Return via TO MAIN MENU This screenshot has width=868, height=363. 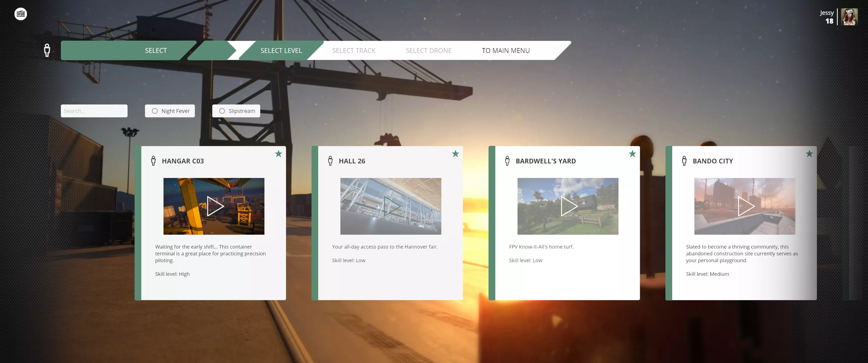pyautogui.click(x=505, y=50)
